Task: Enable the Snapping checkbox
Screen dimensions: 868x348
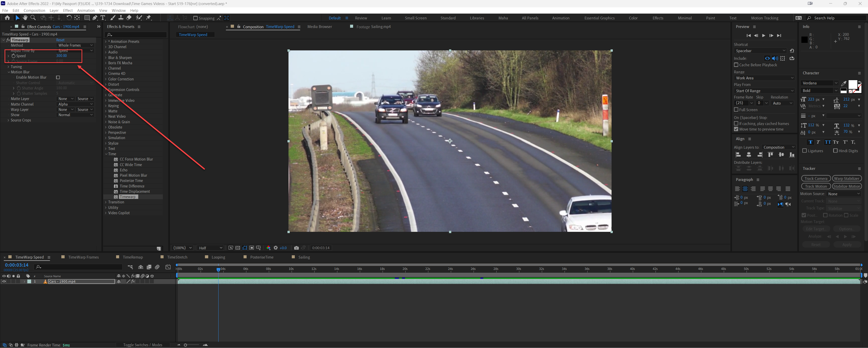Action: 195,18
